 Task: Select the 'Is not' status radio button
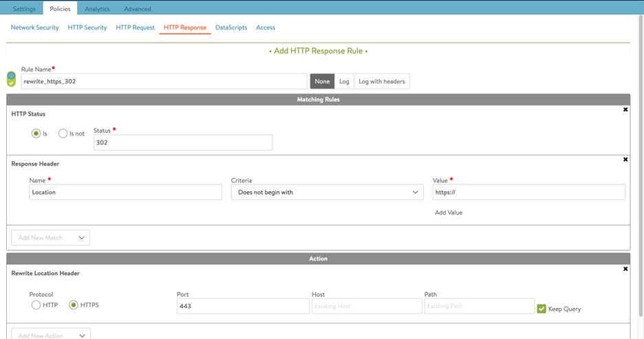63,133
